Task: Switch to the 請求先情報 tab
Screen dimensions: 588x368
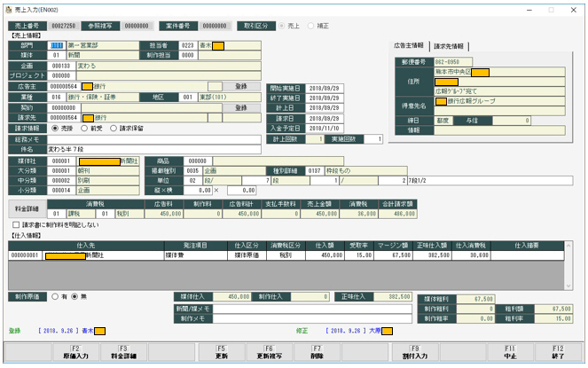Action: pyautogui.click(x=449, y=46)
